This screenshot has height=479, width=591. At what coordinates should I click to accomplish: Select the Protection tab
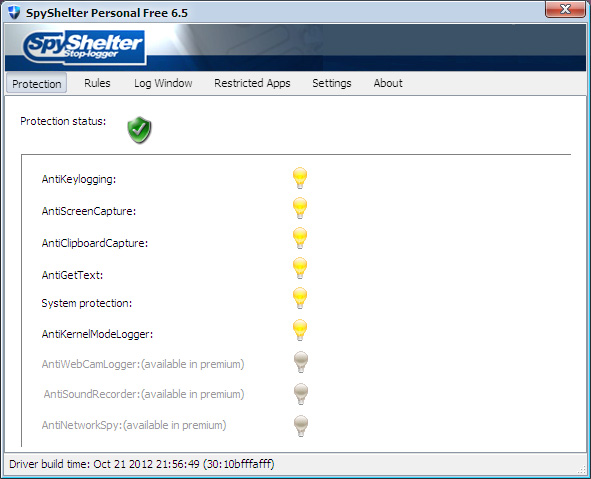click(x=37, y=83)
